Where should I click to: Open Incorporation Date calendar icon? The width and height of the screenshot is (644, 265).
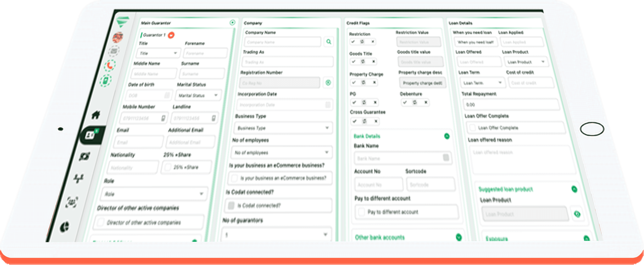(x=328, y=105)
